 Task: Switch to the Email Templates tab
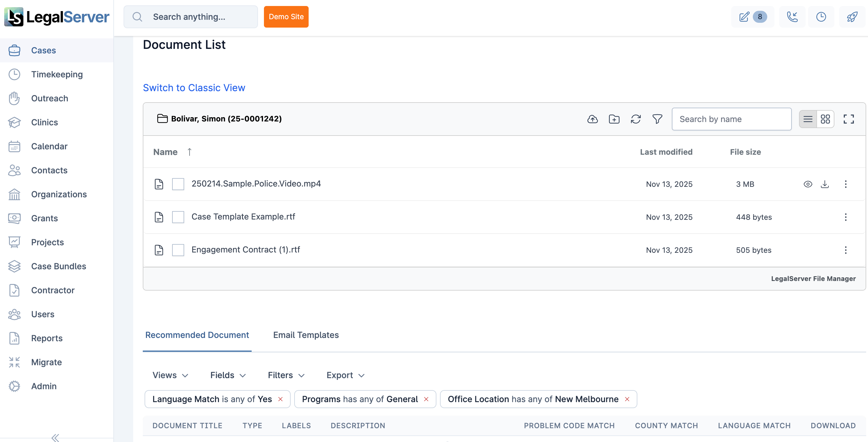[306, 335]
